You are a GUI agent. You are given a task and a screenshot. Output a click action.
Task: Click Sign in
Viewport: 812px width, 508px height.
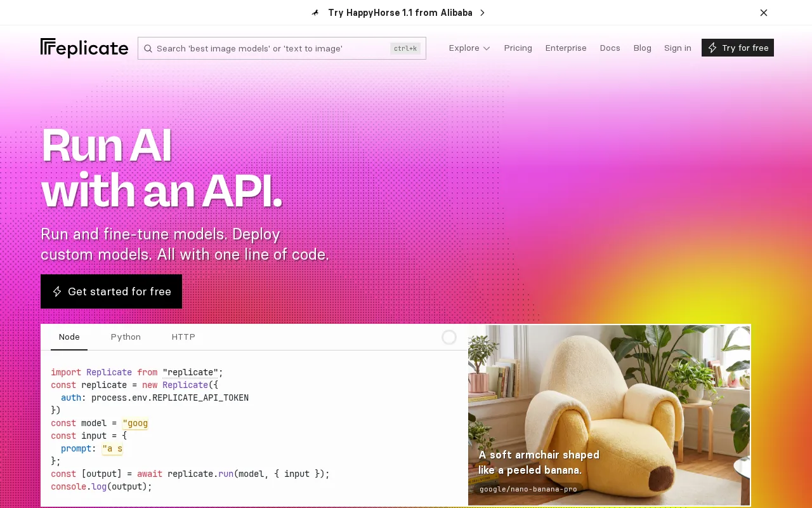point(678,48)
